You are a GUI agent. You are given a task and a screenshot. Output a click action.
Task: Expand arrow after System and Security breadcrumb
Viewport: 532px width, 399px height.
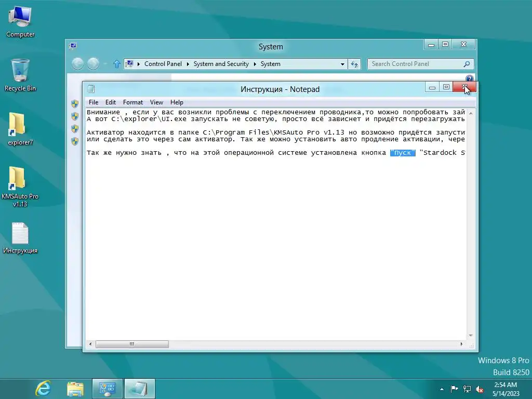[255, 64]
